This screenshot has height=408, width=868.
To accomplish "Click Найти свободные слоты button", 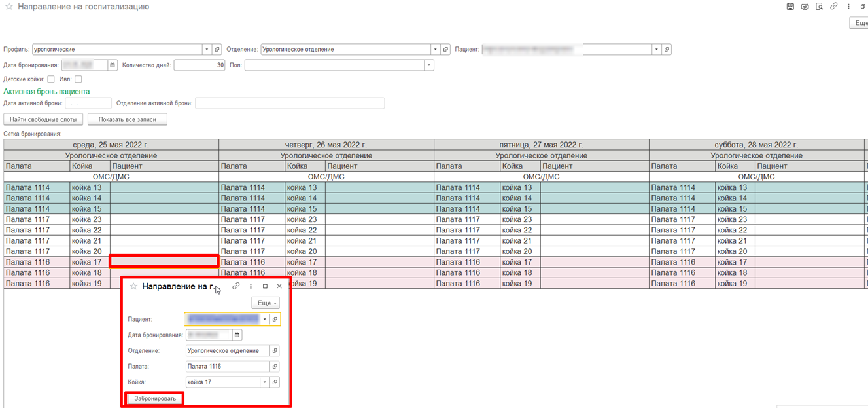I will coord(43,119).
